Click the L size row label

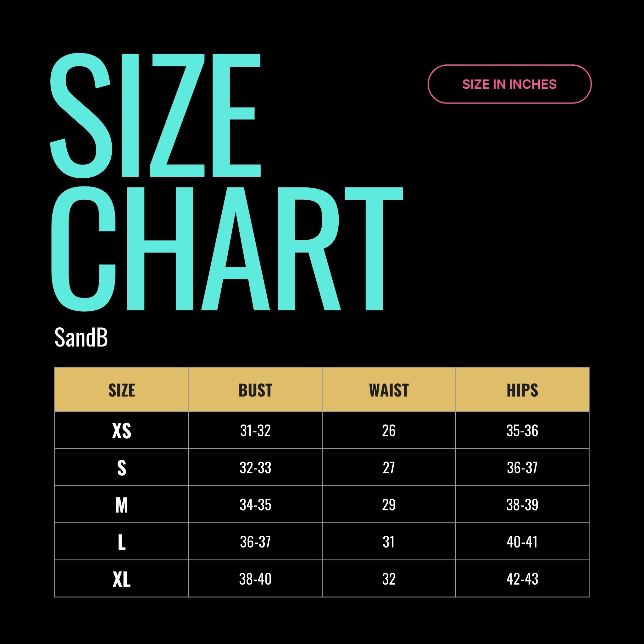coord(122,542)
